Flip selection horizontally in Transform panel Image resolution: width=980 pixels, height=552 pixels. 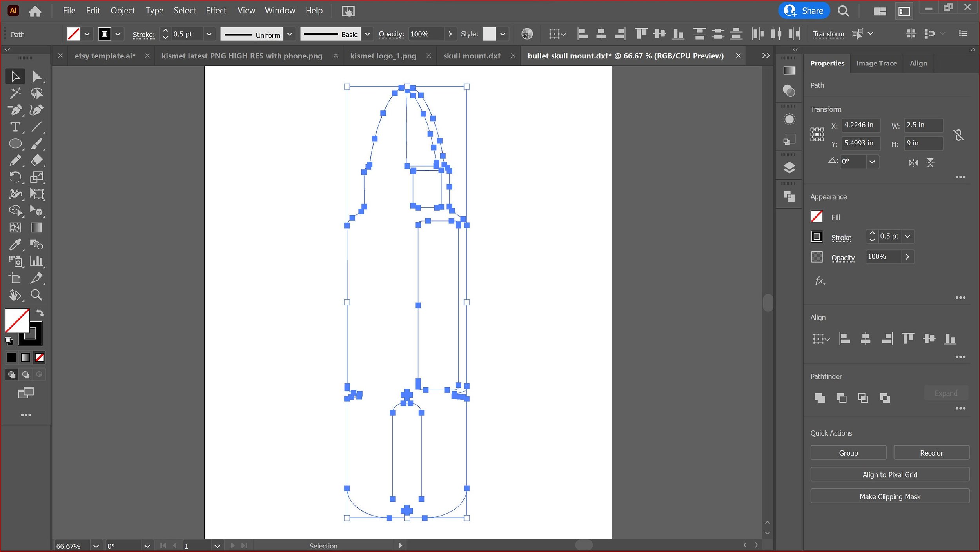point(913,163)
